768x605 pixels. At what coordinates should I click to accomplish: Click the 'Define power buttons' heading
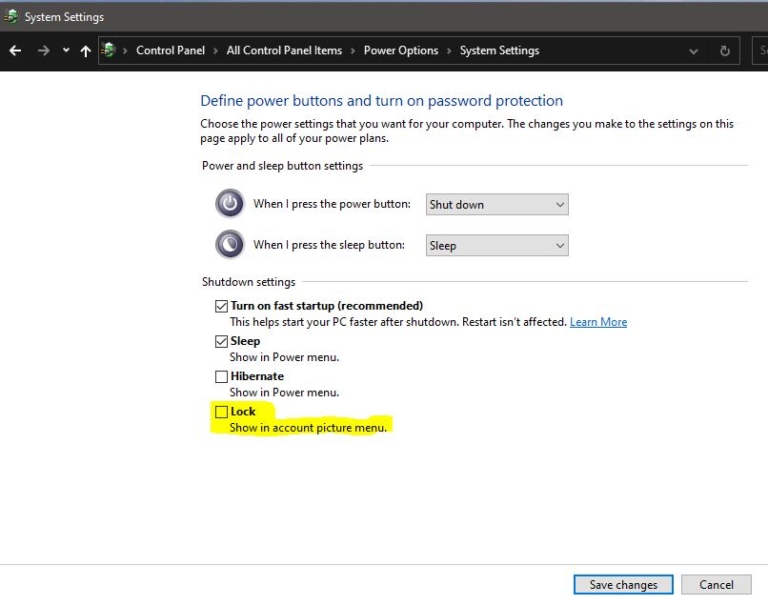[x=382, y=100]
